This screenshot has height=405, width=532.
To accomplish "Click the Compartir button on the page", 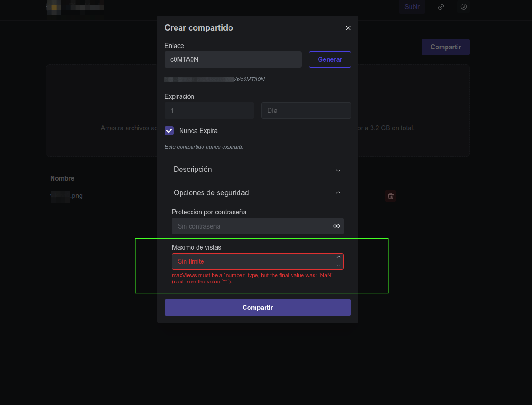I will [446, 47].
